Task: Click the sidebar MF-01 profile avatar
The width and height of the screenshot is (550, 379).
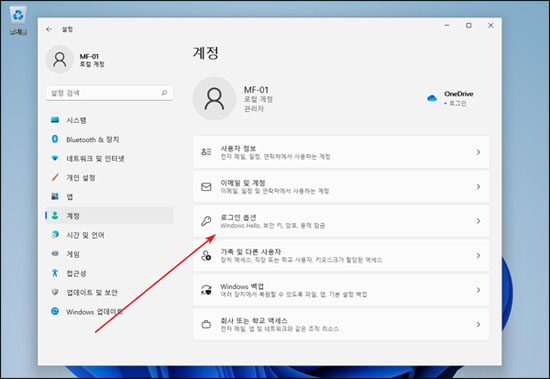Action: tap(60, 59)
